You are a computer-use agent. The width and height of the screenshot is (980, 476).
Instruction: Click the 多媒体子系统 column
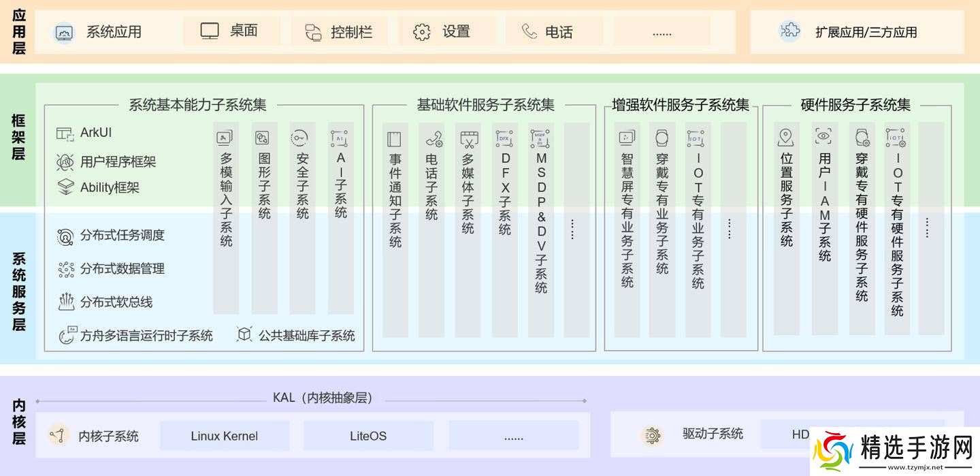coord(468,229)
